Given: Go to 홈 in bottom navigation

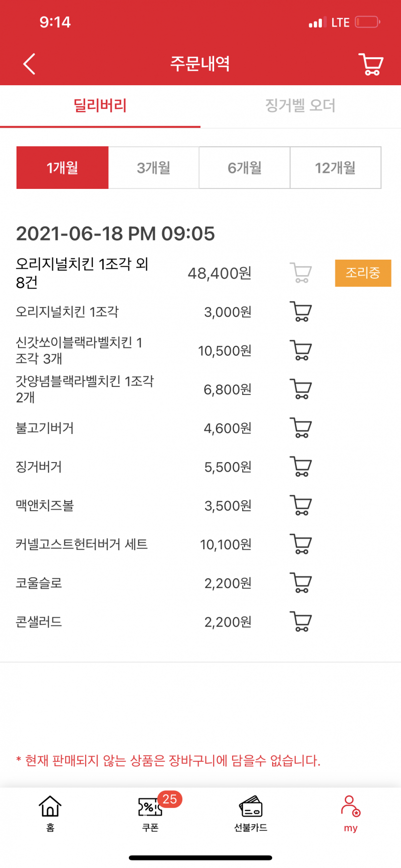Looking at the screenshot, I should pos(50,812).
